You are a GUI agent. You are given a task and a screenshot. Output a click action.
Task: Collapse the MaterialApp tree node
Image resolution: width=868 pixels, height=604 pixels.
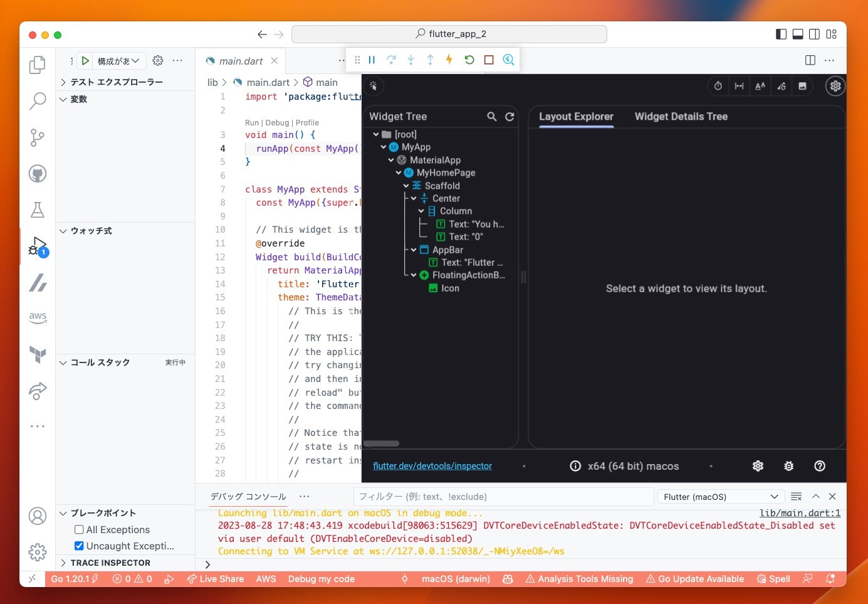pos(391,160)
